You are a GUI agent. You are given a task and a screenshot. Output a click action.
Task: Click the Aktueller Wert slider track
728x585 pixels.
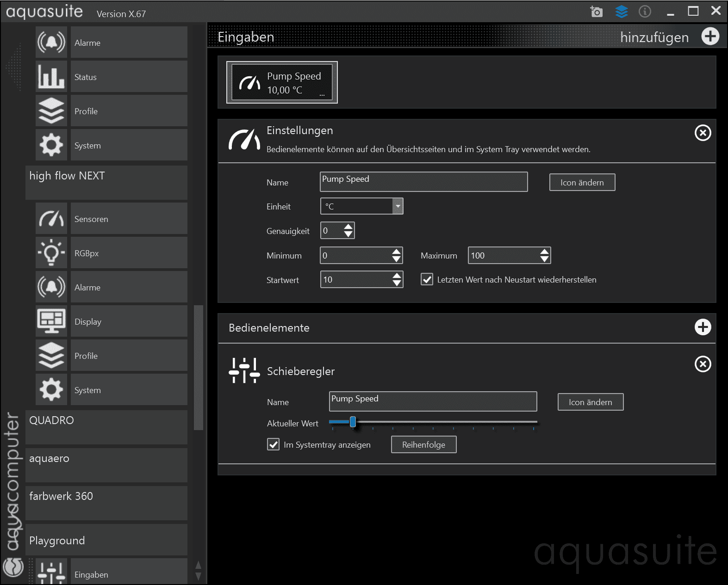[433, 422]
